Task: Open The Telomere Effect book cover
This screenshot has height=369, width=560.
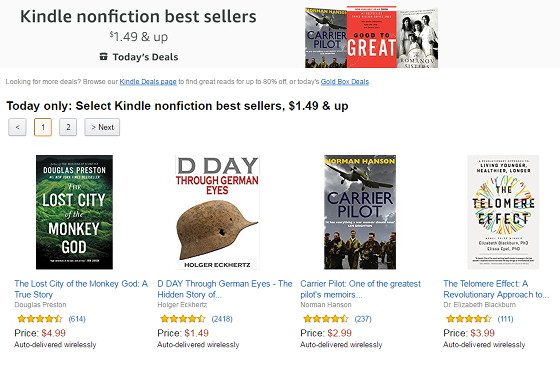Action: pyautogui.click(x=503, y=212)
